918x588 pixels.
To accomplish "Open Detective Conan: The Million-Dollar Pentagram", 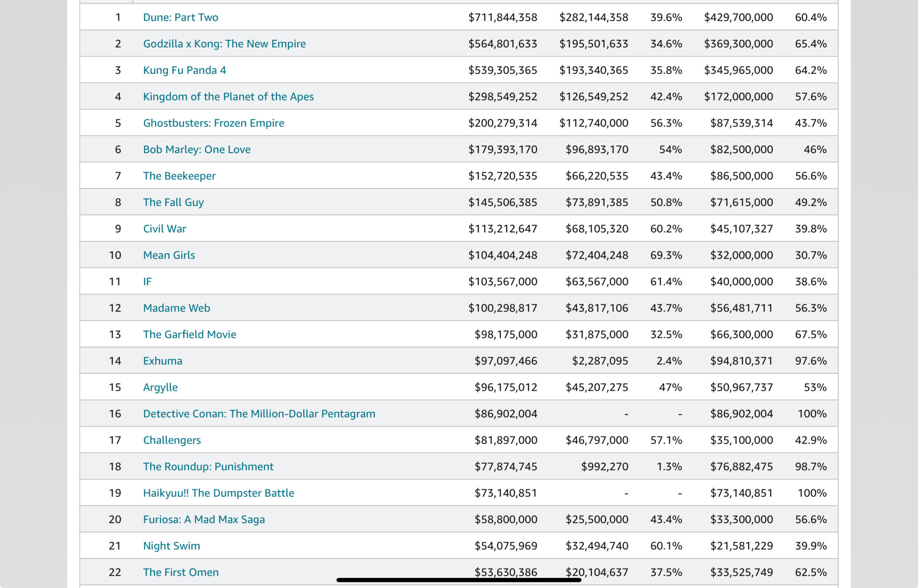I will tap(259, 414).
